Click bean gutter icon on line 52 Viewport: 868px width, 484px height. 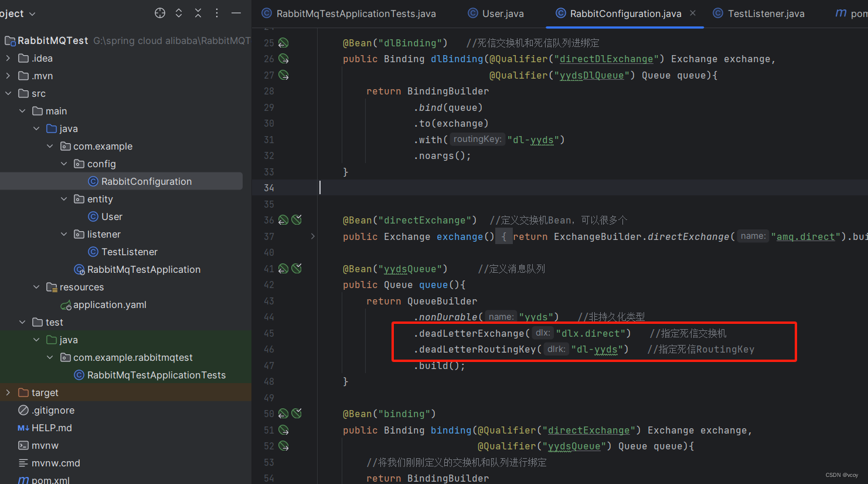point(283,446)
